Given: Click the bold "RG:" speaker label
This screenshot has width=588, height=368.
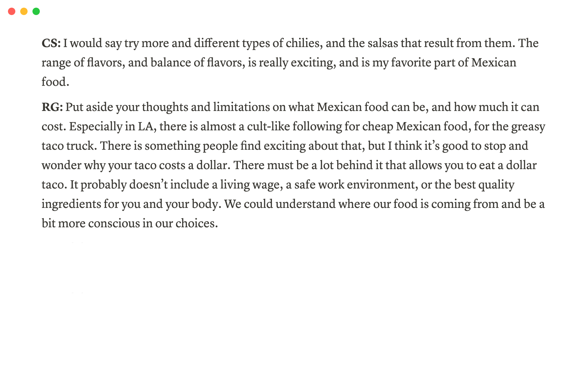Looking at the screenshot, I should (52, 107).
